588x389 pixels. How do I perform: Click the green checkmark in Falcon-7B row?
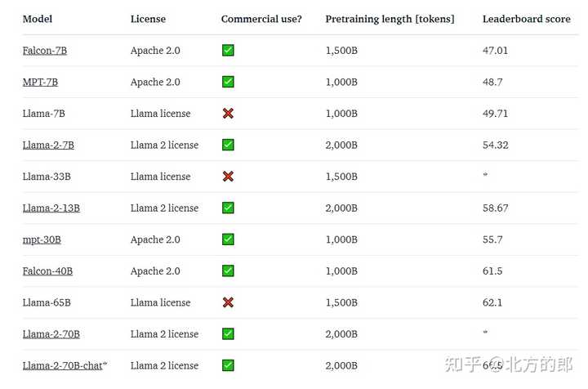click(x=228, y=51)
